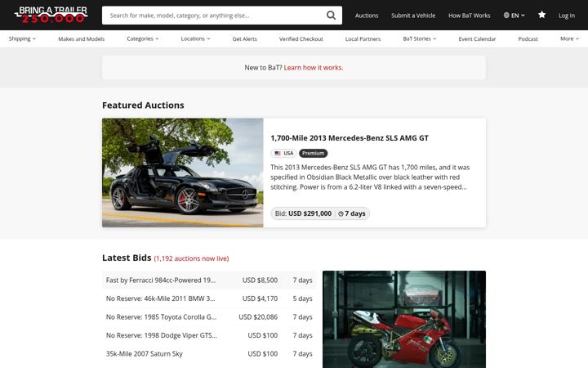Open the 46k-Mile 2011 BMW bid row
This screenshot has width=588, height=368.
[x=209, y=298]
